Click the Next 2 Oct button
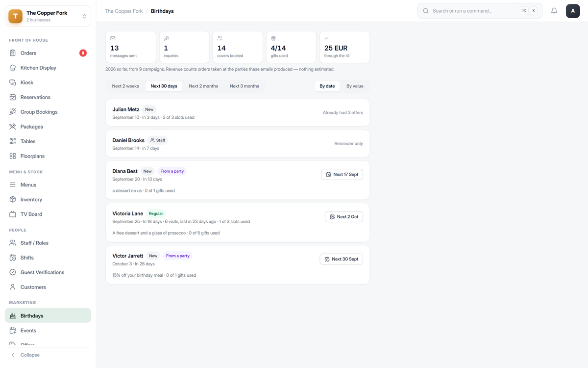This screenshot has height=368, width=588. (344, 217)
